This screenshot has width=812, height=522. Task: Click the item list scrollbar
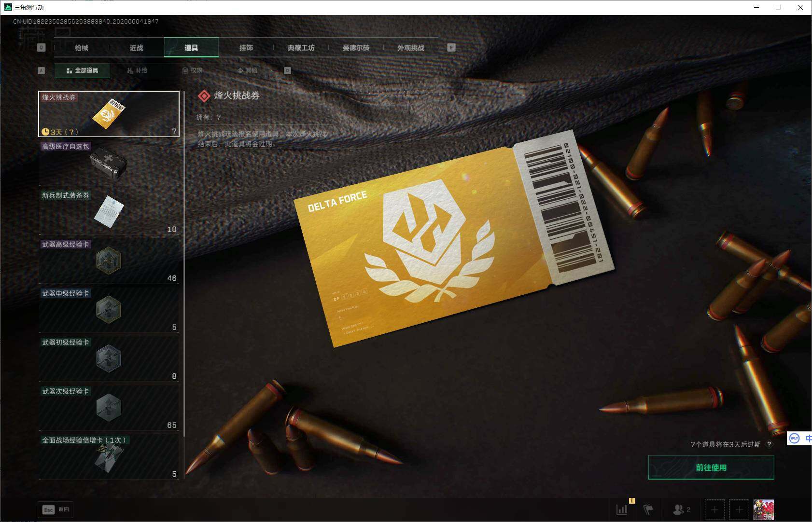184,264
